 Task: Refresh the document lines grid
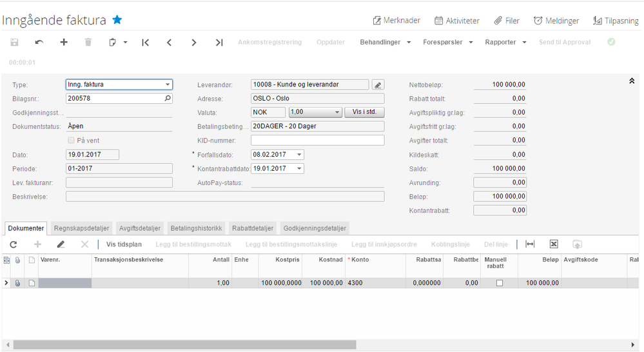(13, 244)
